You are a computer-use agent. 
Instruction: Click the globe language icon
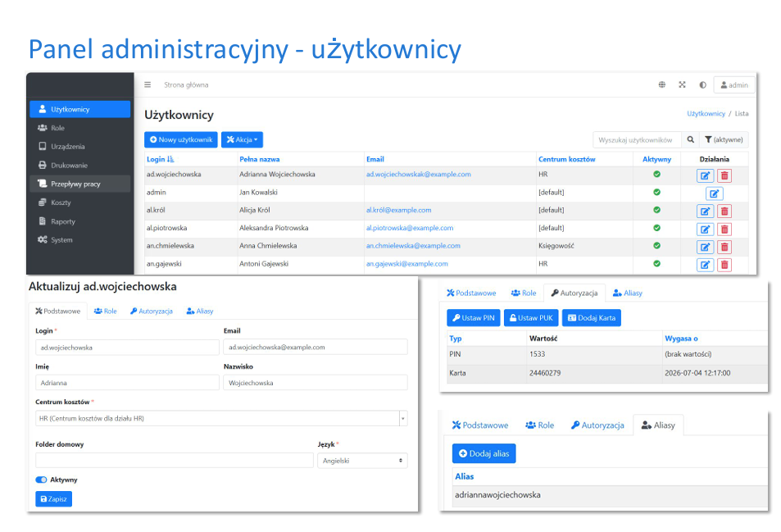tap(662, 84)
